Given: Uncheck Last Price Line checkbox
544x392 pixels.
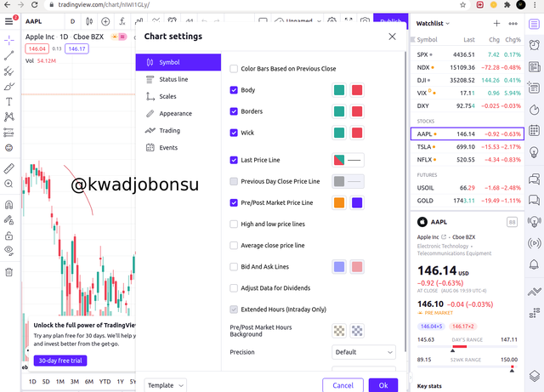Looking at the screenshot, I should pyautogui.click(x=234, y=160).
